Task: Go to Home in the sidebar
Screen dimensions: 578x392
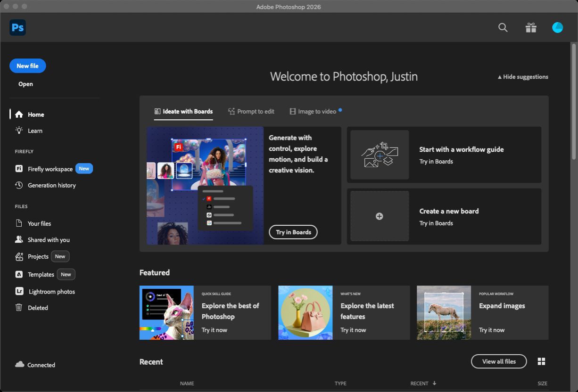Action: (36, 114)
